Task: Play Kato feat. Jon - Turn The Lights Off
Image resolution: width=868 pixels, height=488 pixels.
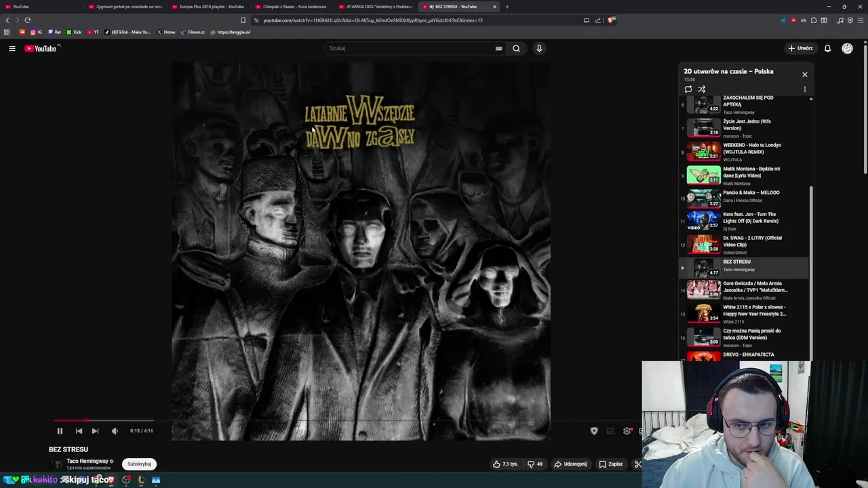Action: (745, 221)
